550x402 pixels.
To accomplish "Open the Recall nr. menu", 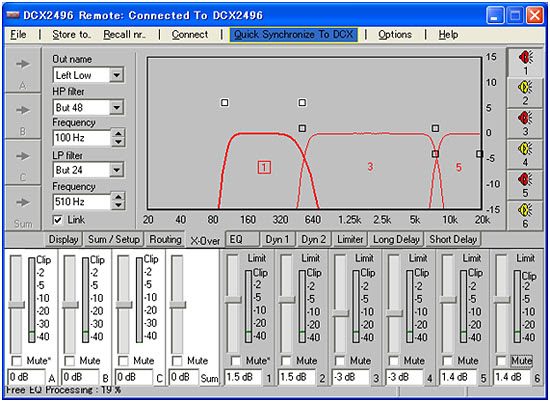I will (124, 35).
